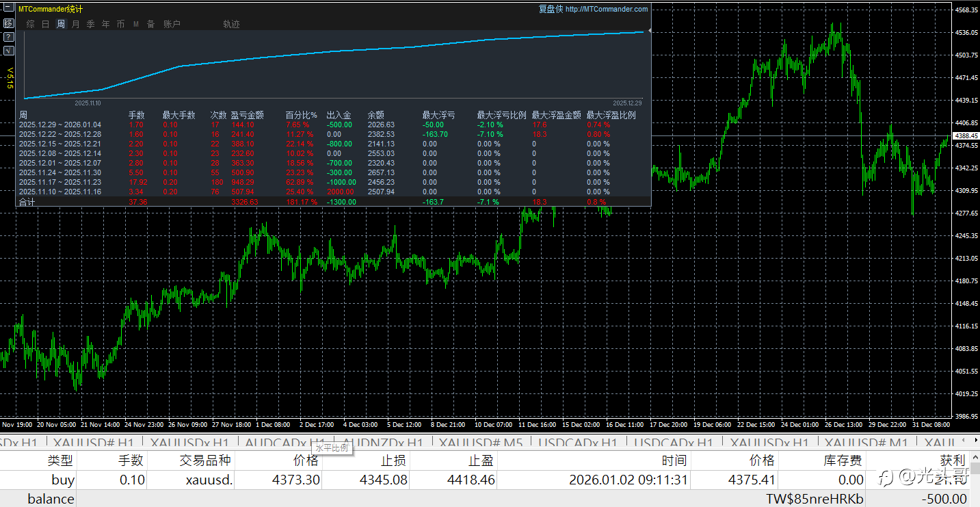The image size is (980, 507).
Task: Switch to the XAUUSD# M5 chart tab
Action: click(x=481, y=443)
